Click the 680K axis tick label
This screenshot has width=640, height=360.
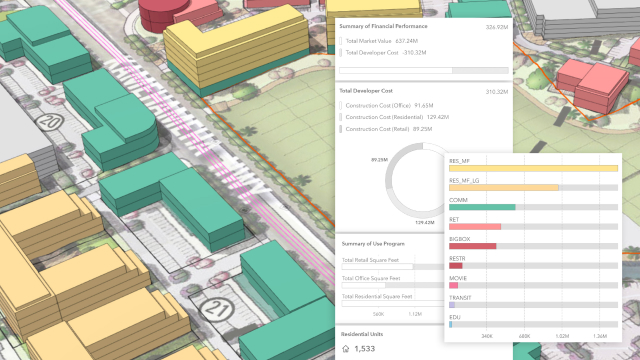tap(524, 336)
